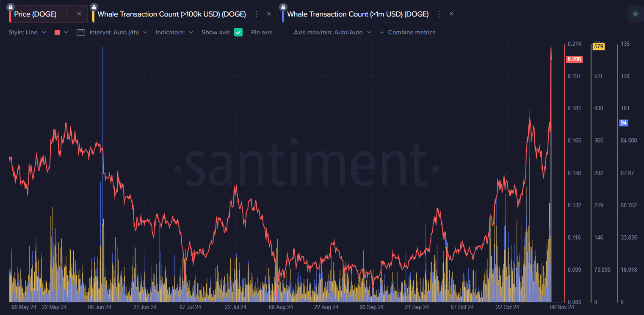The image size is (644, 315).
Task: Open the Style: Line dropdown
Action: (x=28, y=32)
